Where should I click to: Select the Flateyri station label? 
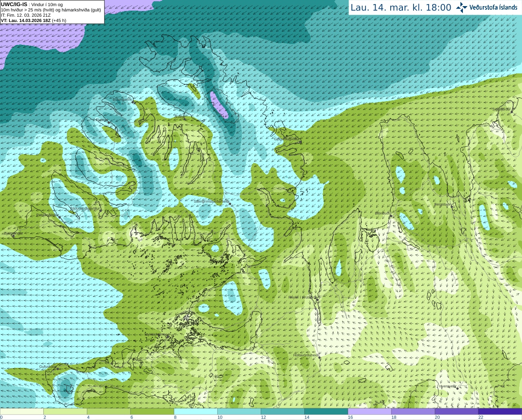coord(102,120)
